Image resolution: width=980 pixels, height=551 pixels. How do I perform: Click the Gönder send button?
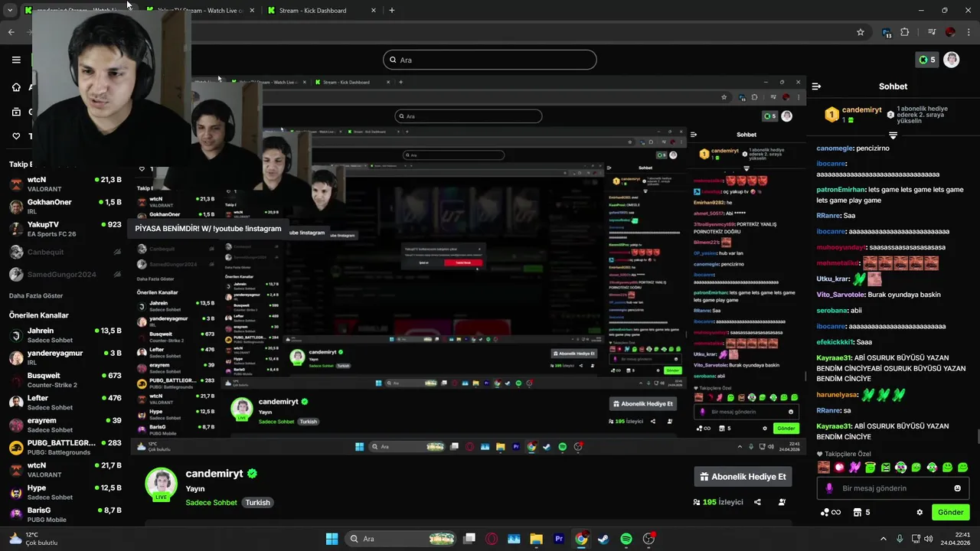[950, 513]
